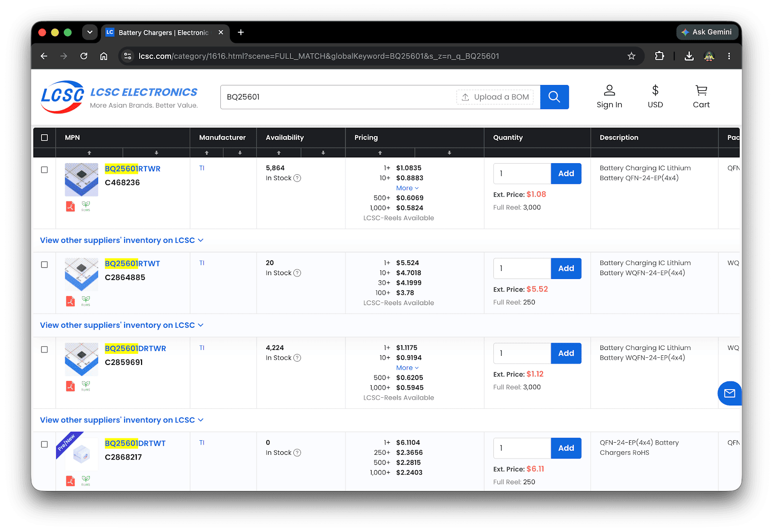Select the BQ25601DRTWT row checkbox

pyautogui.click(x=44, y=444)
